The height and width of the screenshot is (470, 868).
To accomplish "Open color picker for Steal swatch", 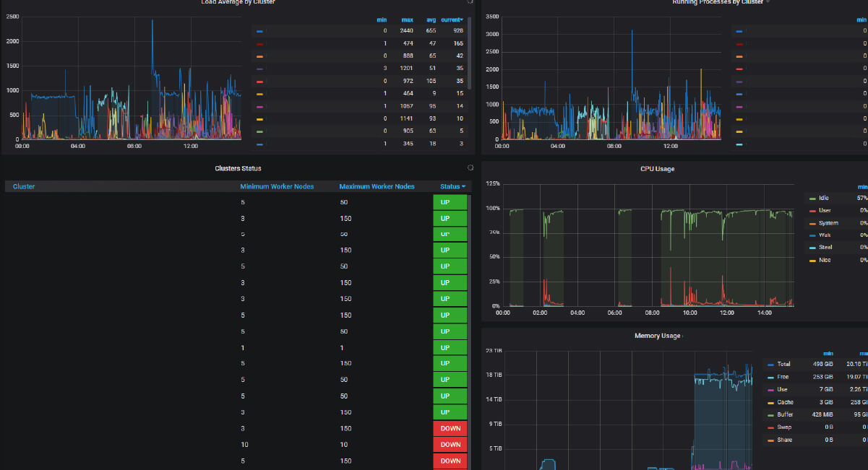I will [812, 248].
